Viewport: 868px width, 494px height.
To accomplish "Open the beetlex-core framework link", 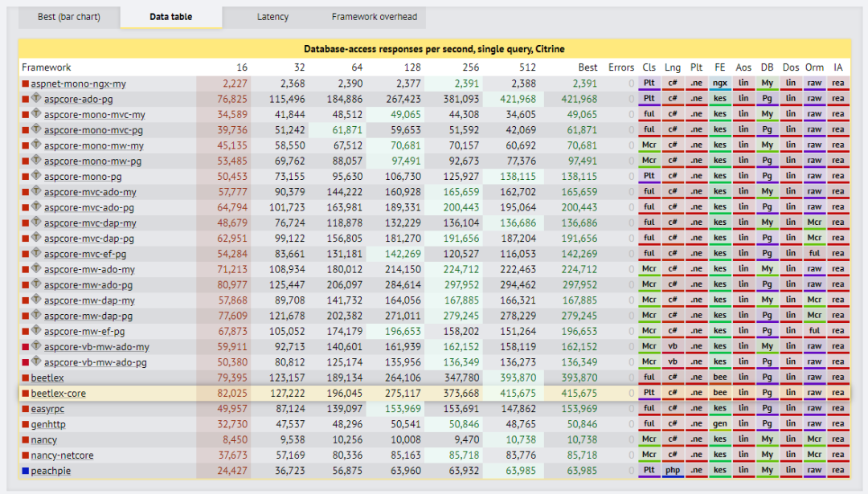I will point(58,394).
